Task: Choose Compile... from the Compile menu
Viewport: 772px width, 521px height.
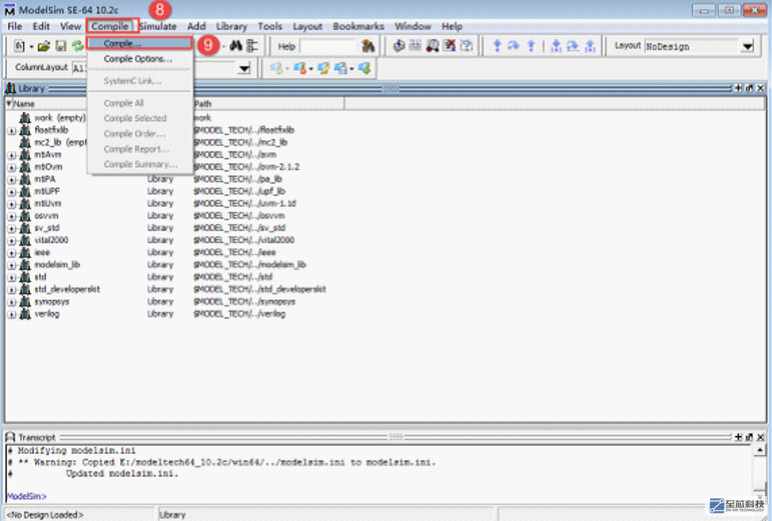Action: [x=139, y=43]
